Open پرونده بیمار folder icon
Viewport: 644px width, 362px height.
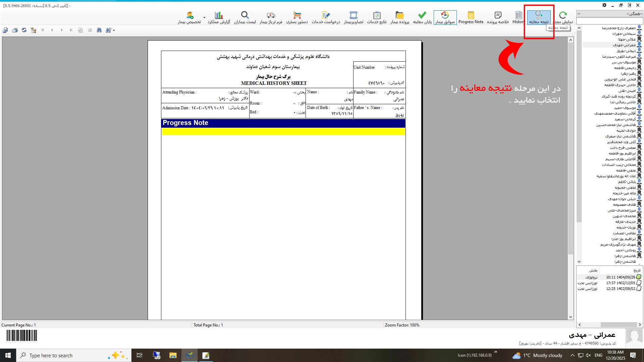coord(399,17)
